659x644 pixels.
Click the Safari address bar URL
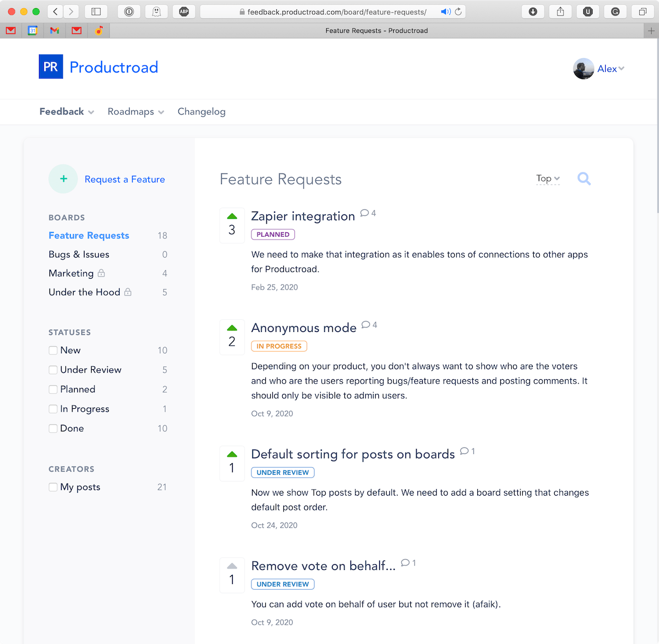pos(337,12)
